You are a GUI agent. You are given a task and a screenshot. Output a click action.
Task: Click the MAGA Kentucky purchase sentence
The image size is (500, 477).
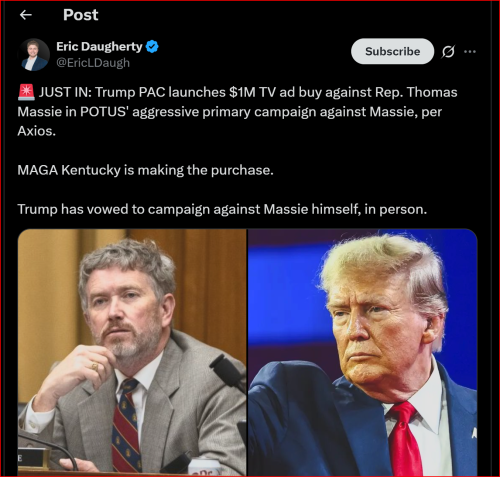pyautogui.click(x=145, y=170)
